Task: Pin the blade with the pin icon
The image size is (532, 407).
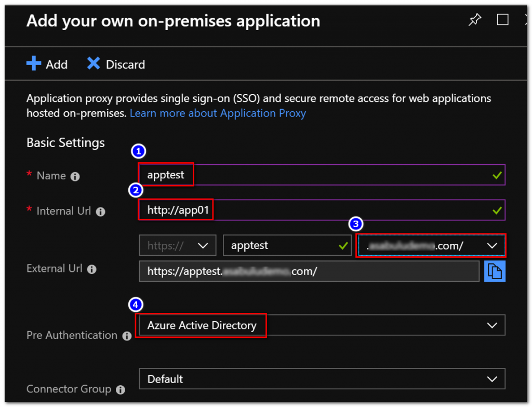Action: [475, 20]
